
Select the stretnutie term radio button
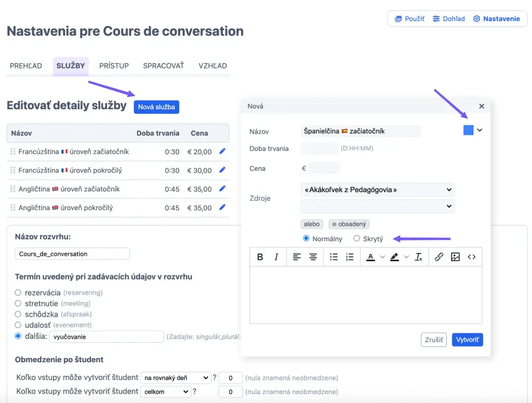click(x=18, y=303)
